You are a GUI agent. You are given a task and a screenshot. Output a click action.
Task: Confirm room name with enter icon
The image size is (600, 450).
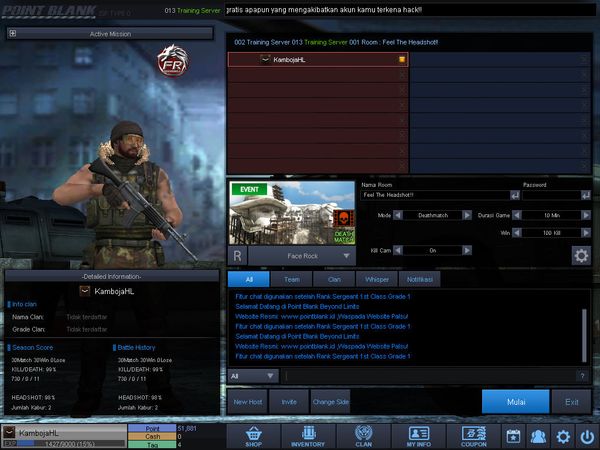(515, 195)
